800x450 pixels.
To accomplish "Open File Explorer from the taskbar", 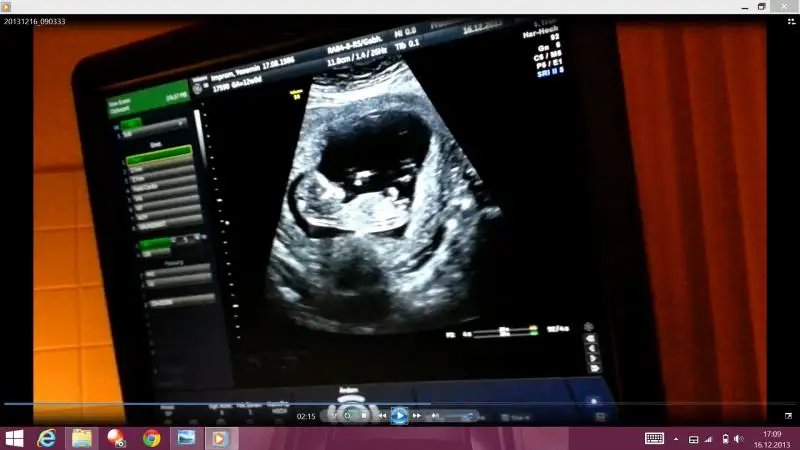I will [81, 438].
